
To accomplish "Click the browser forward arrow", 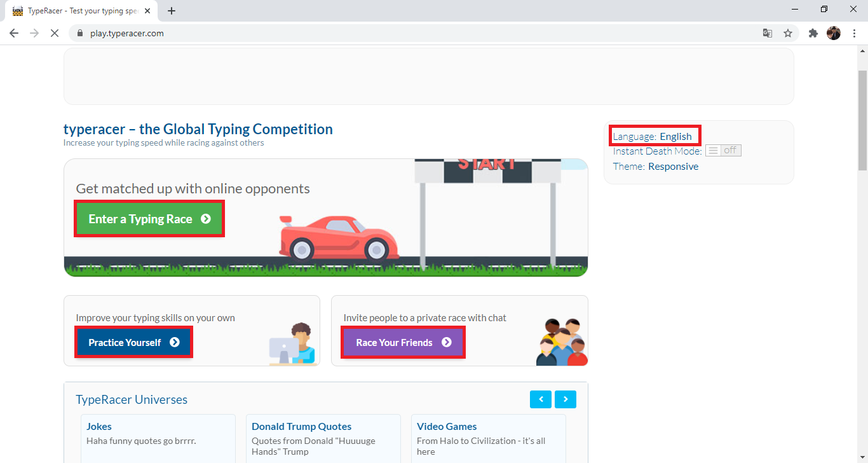I will coord(34,33).
